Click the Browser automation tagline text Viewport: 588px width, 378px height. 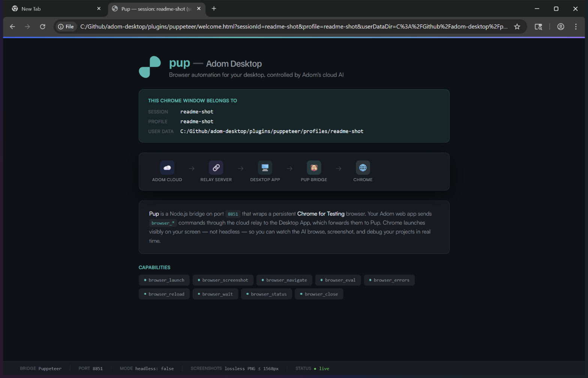(256, 75)
